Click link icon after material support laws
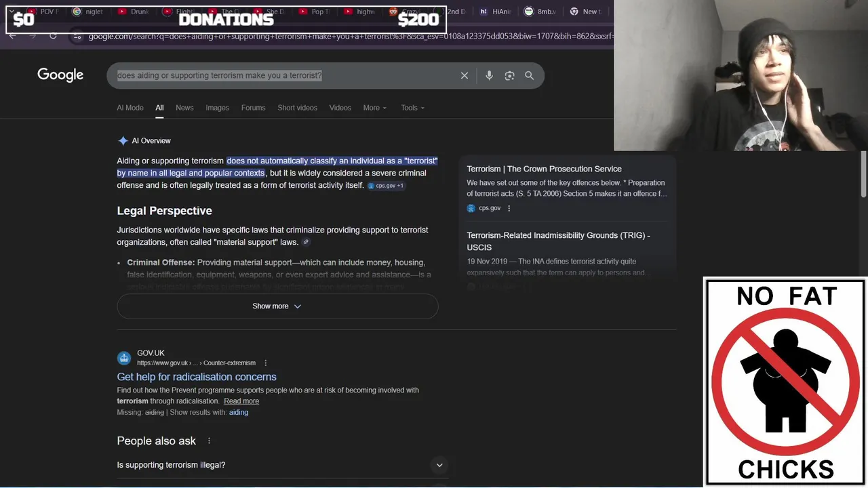This screenshot has height=488, width=868. tap(306, 242)
